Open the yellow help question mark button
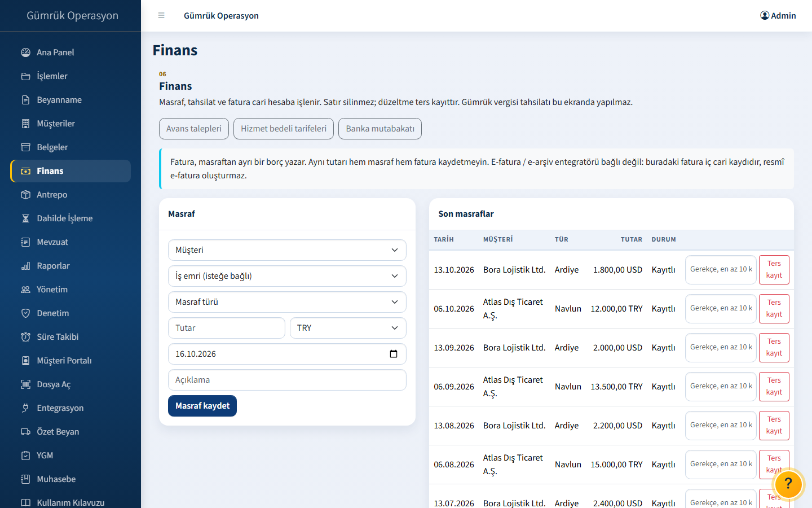812x508 pixels. coord(788,484)
